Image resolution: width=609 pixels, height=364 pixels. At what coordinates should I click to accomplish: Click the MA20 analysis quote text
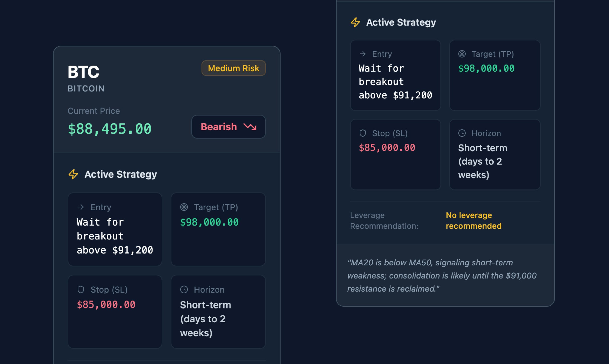[x=442, y=275]
